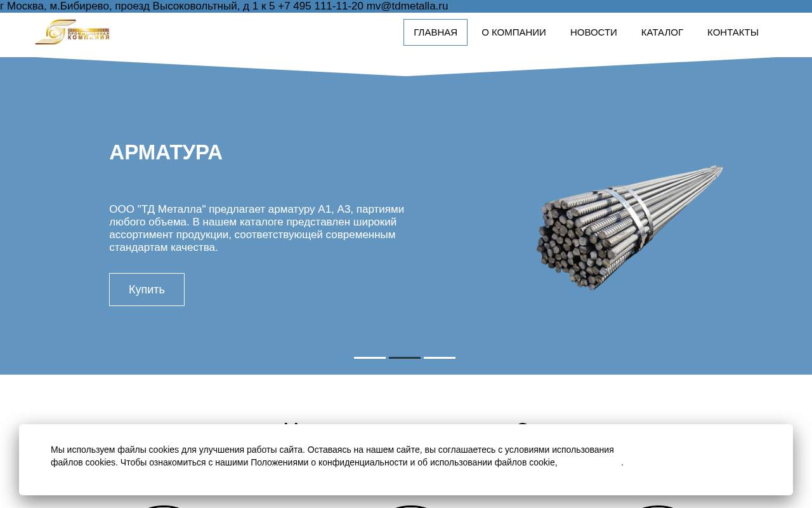The image size is (812, 508).
Task: Navigate to КАТАЛОГ
Action: [662, 32]
